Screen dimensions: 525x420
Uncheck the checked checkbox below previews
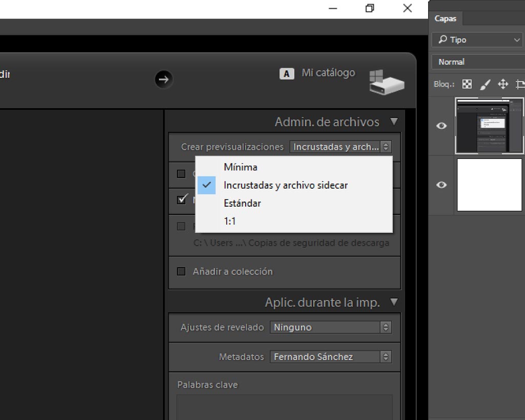click(x=182, y=199)
